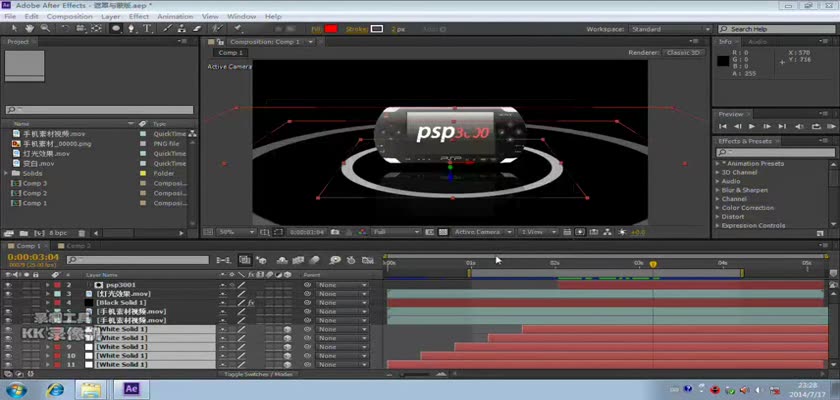Open the 50% magnification dropdown

(235, 232)
